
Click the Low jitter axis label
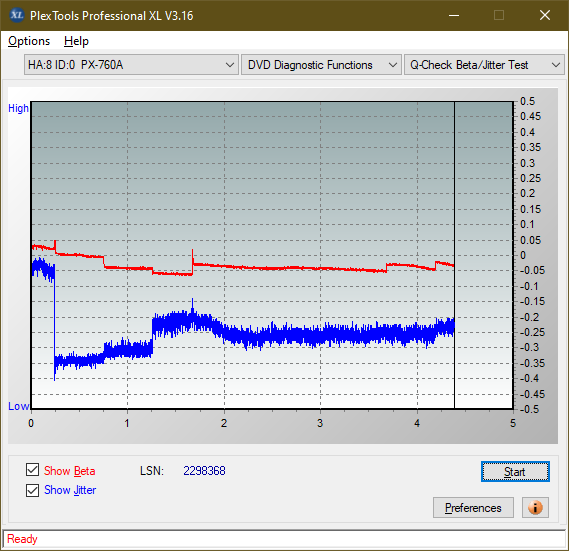coord(19,406)
